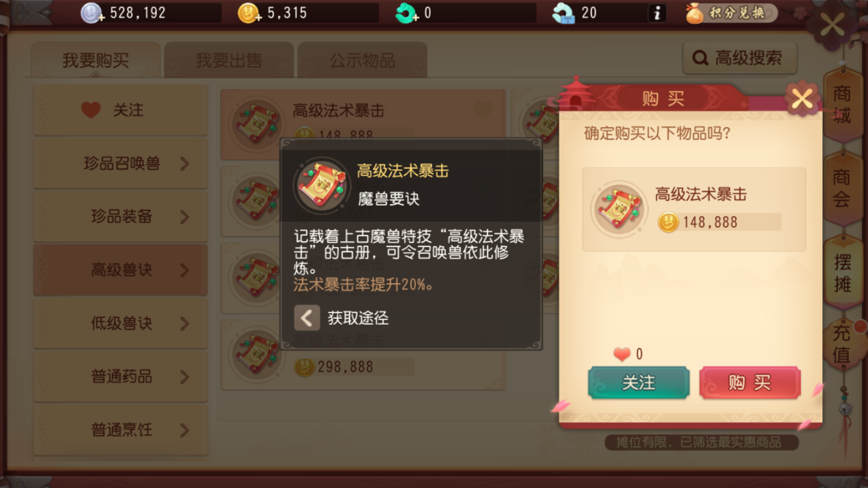
Task: Tap the green jade currency icon
Action: click(x=407, y=13)
